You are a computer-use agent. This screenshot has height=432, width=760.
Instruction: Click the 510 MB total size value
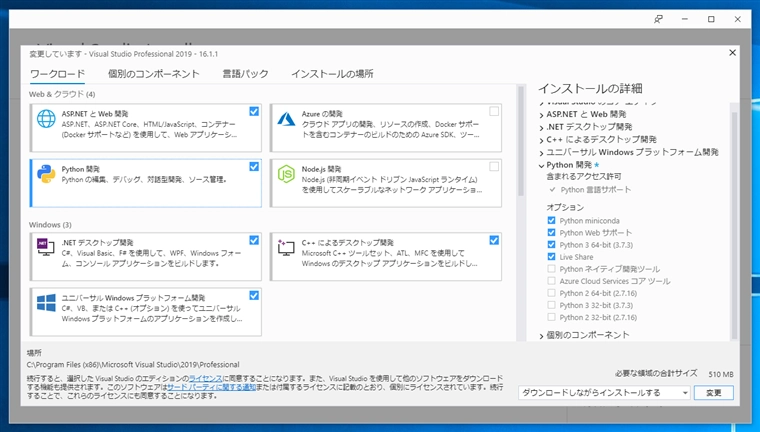click(721, 374)
